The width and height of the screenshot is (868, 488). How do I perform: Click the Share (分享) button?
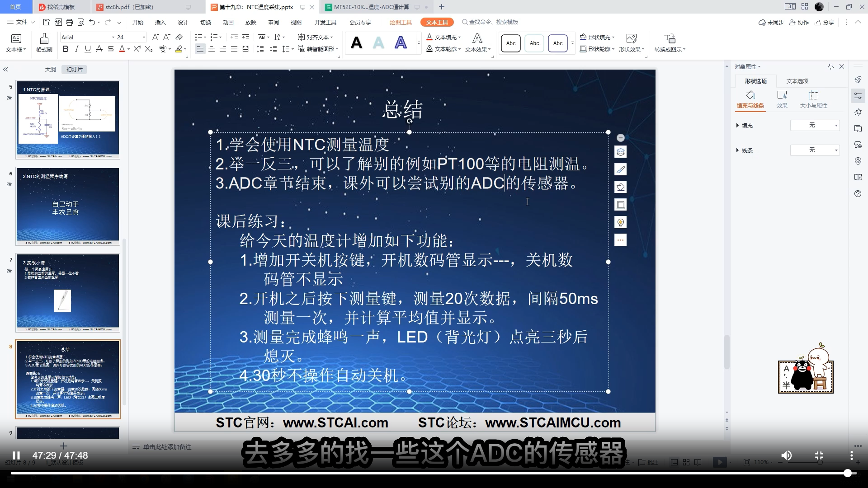click(x=824, y=22)
